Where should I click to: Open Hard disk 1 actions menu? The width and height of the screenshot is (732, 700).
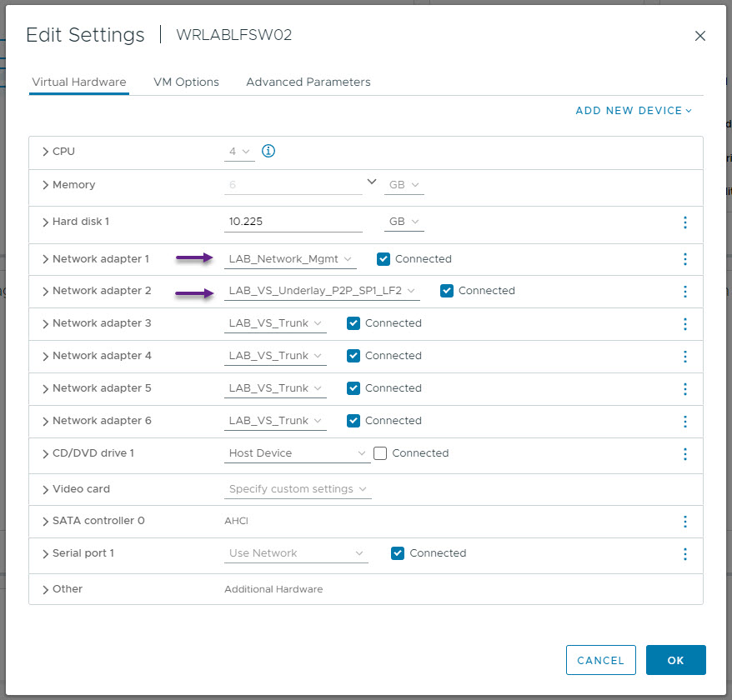click(684, 222)
